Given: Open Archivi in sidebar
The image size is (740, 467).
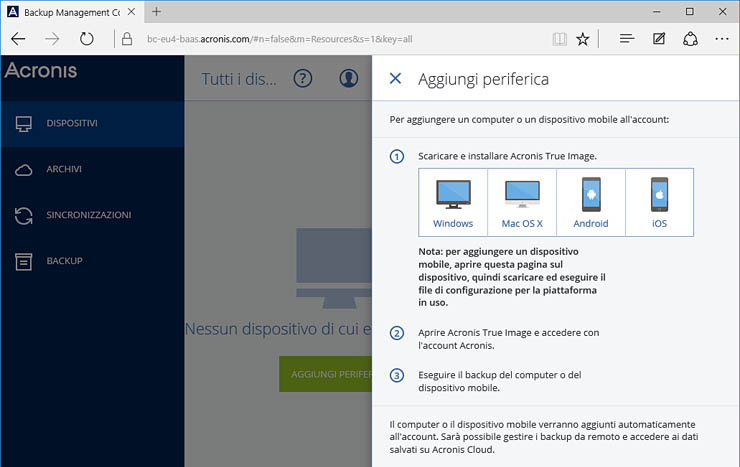Looking at the screenshot, I should 92,169.
